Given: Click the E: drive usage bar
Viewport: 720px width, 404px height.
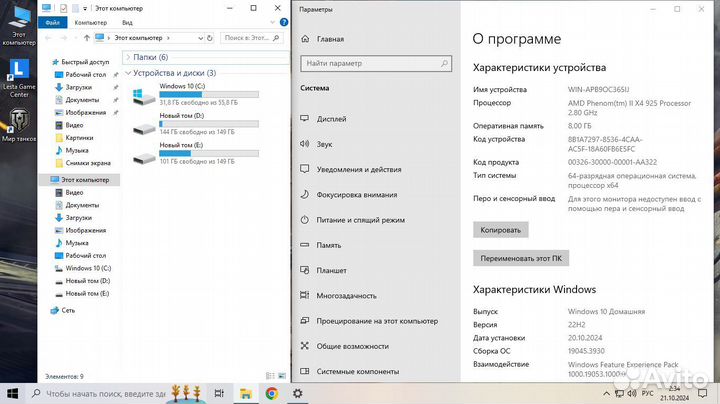Looking at the screenshot, I should (x=209, y=153).
